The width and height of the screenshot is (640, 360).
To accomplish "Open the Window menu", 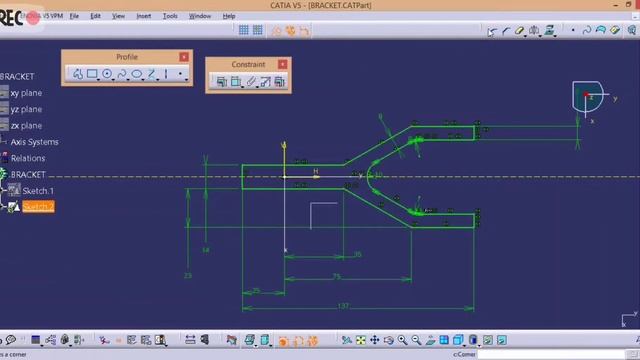I will [200, 16].
